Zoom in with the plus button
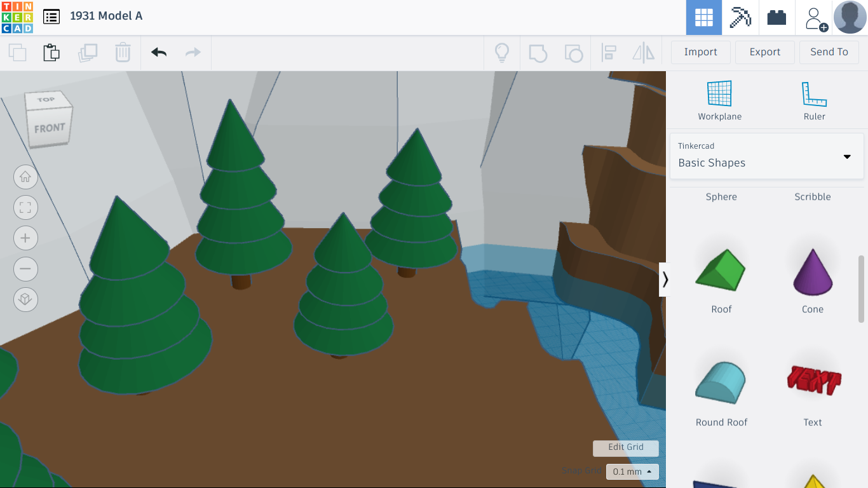 (25, 238)
